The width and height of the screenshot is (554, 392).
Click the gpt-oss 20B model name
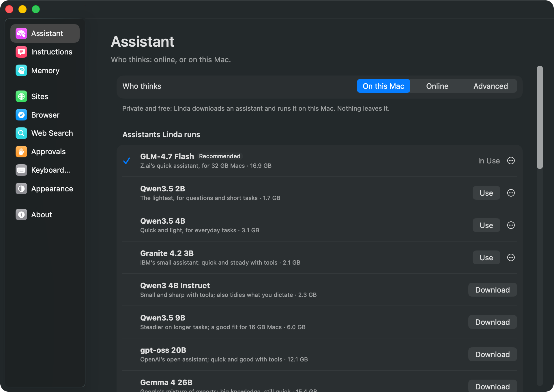[x=163, y=350]
